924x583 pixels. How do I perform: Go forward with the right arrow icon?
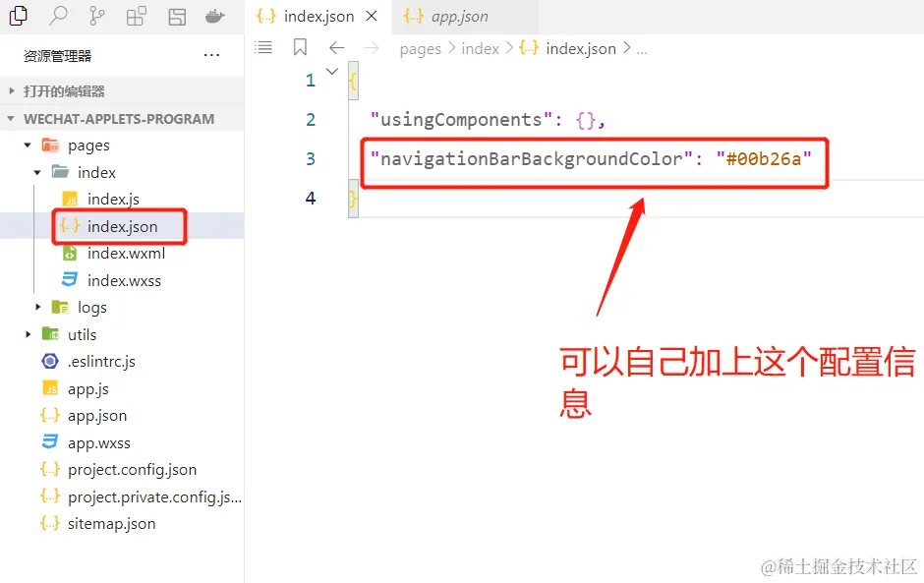tap(372, 48)
